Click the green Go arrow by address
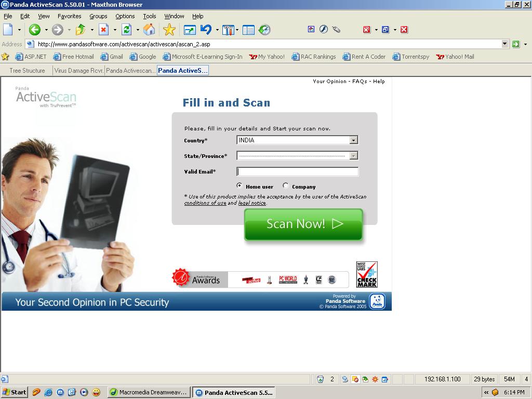This screenshot has width=532, height=399. [x=516, y=44]
